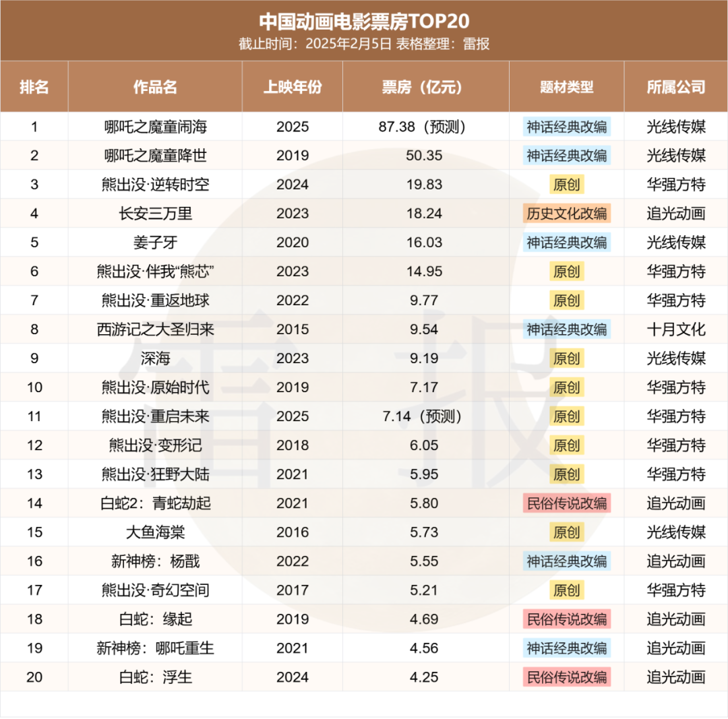The height and width of the screenshot is (719, 728).
Task: Select the cell 熊出没·狂野大陆
Action: pos(155,474)
